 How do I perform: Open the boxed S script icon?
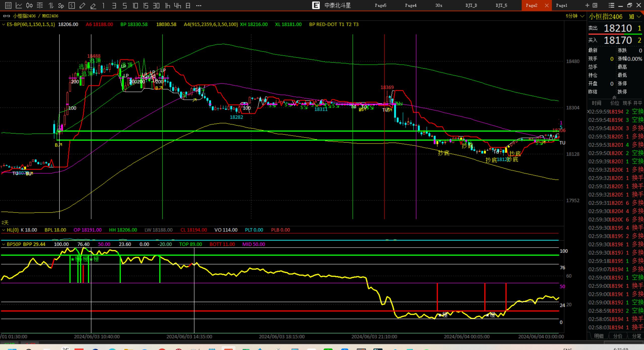(x=72, y=5)
